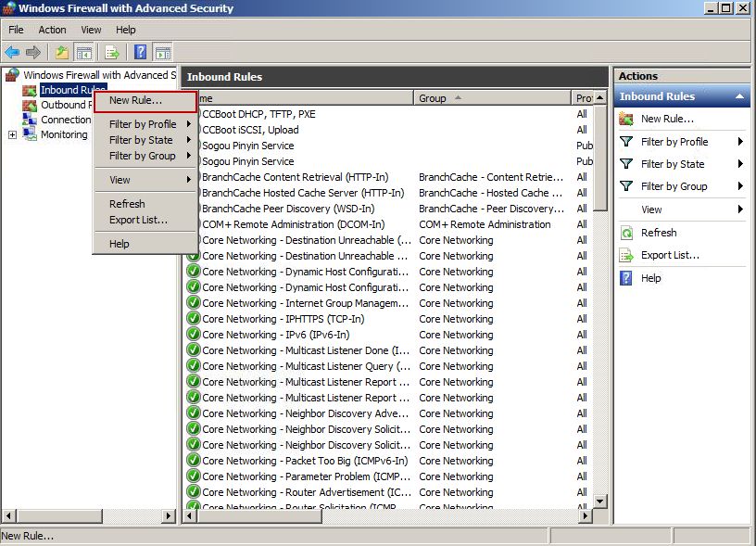Select BranchCache Content Retrieval (HTTP-In) rule

[295, 177]
